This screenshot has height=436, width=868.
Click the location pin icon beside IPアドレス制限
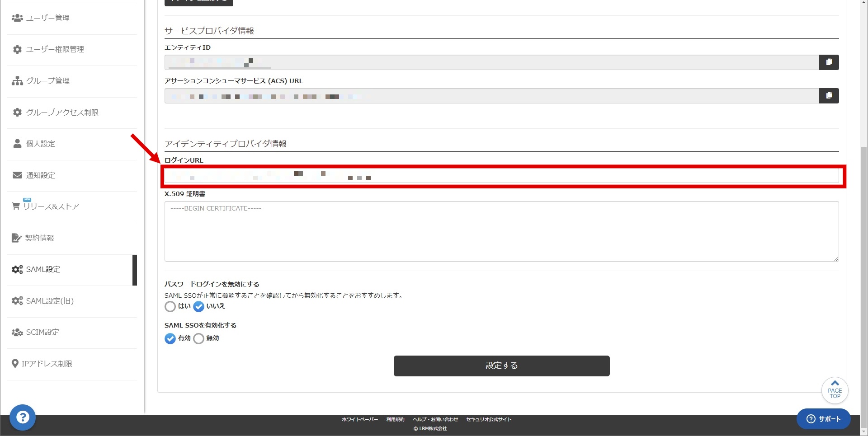[x=15, y=364]
